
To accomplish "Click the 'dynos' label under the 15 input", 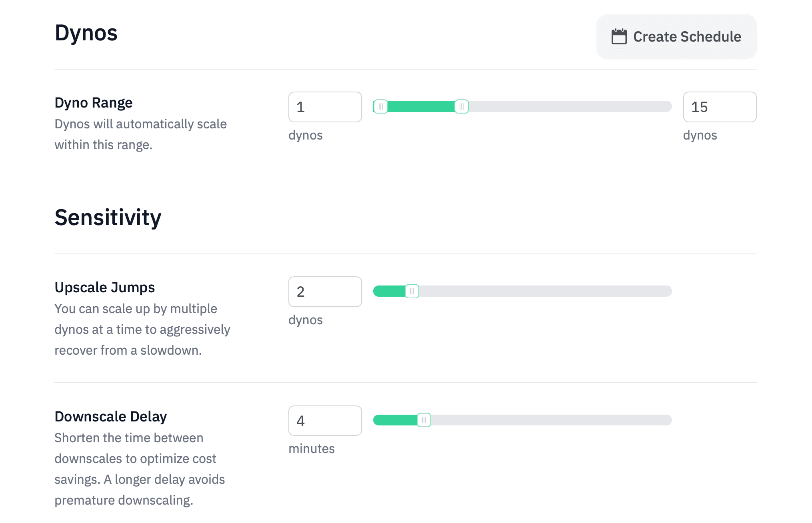I will (700, 135).
